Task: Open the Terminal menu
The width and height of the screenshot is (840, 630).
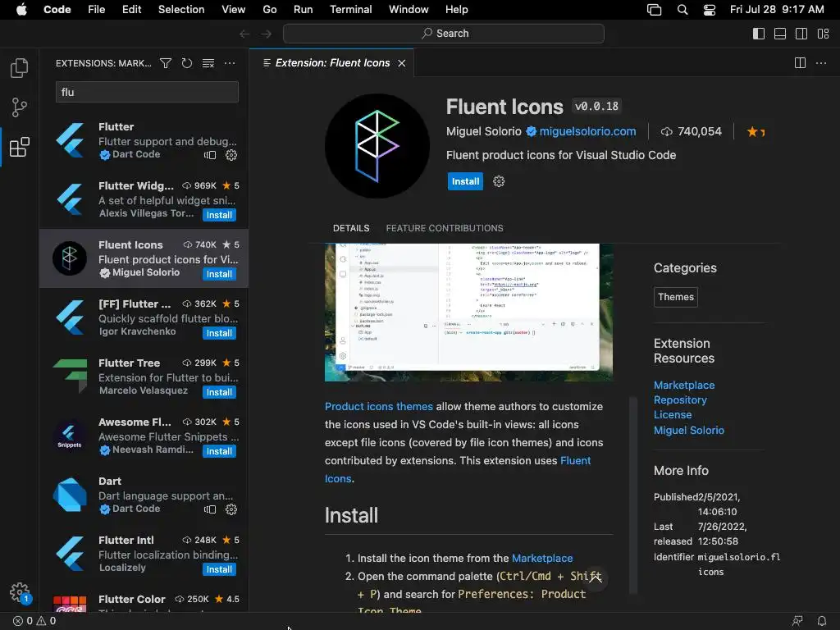Action: coord(351,10)
